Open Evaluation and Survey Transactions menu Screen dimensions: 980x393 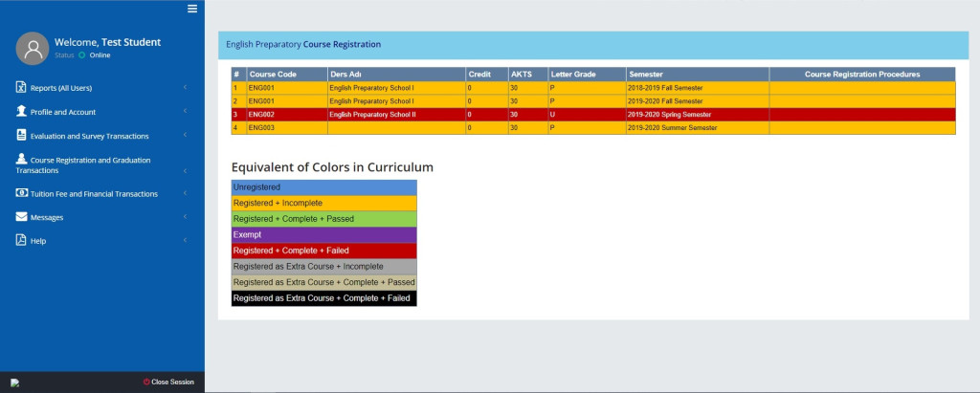(x=89, y=136)
